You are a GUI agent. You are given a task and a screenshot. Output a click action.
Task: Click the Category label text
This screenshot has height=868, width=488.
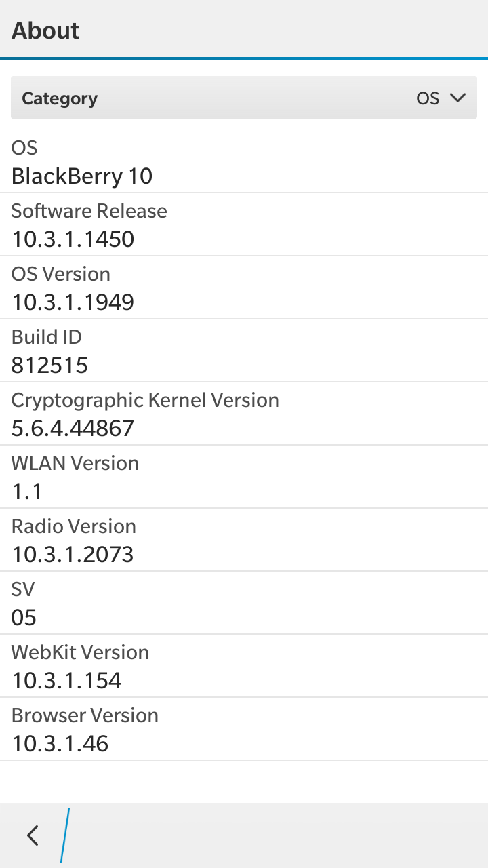click(x=60, y=99)
